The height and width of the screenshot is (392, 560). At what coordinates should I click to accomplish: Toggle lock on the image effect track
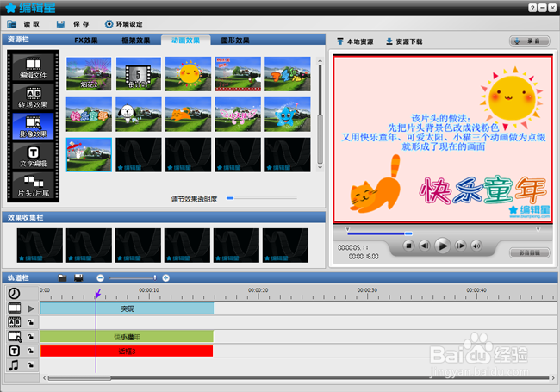tap(31, 337)
